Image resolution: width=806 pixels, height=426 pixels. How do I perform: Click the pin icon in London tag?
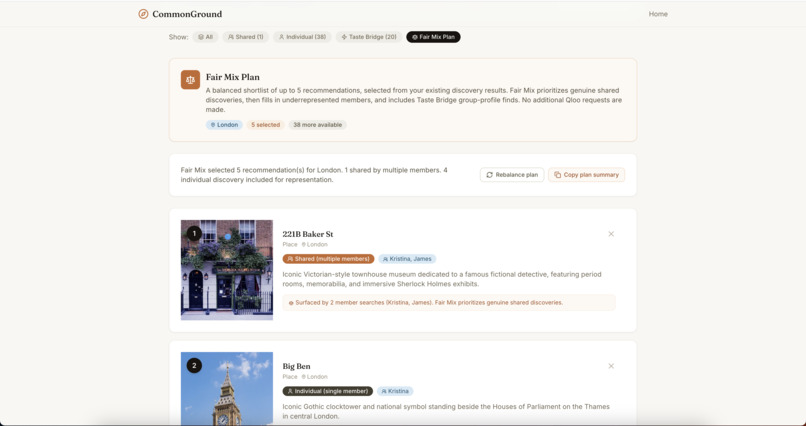point(213,125)
